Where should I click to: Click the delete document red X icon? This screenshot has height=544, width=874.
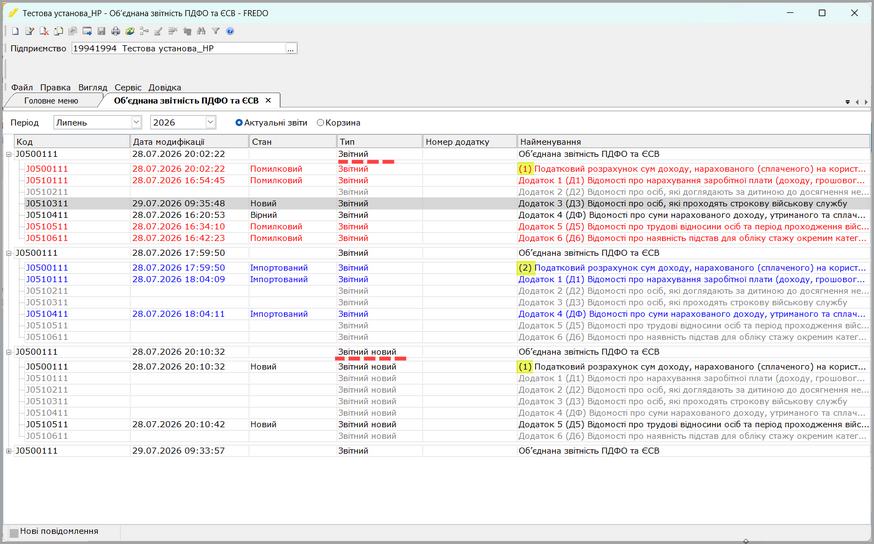(x=44, y=31)
